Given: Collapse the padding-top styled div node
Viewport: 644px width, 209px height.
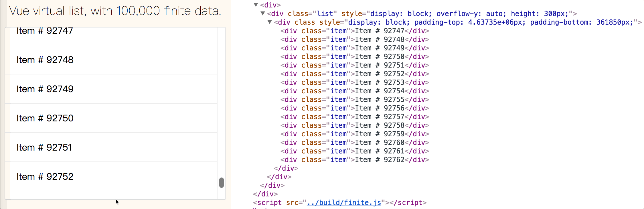Looking at the screenshot, I should click(270, 22).
